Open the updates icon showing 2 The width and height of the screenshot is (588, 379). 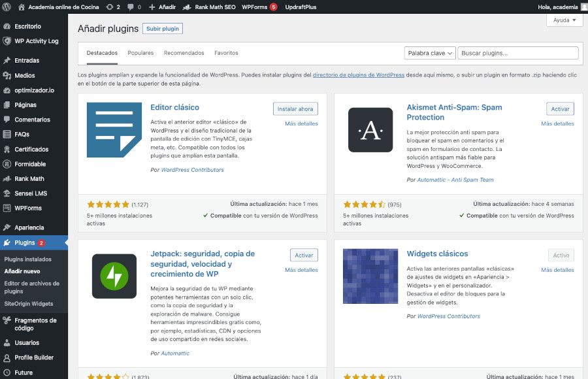tap(110, 7)
